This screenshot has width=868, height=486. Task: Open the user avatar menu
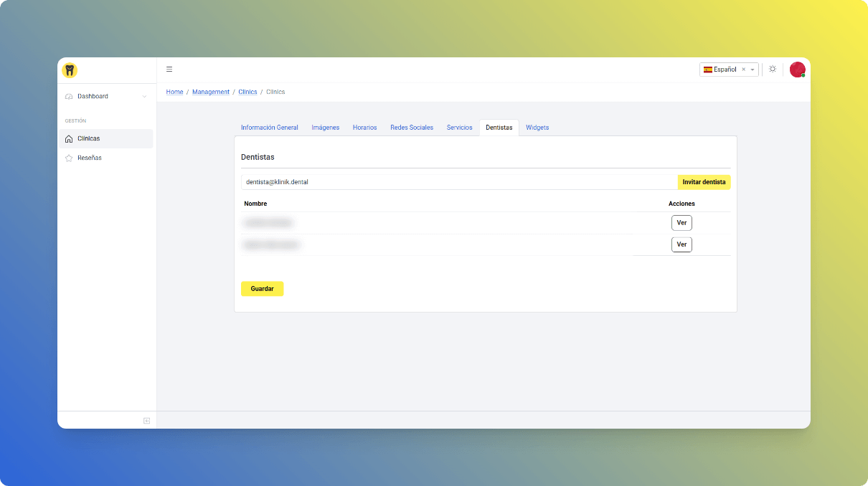(x=797, y=70)
